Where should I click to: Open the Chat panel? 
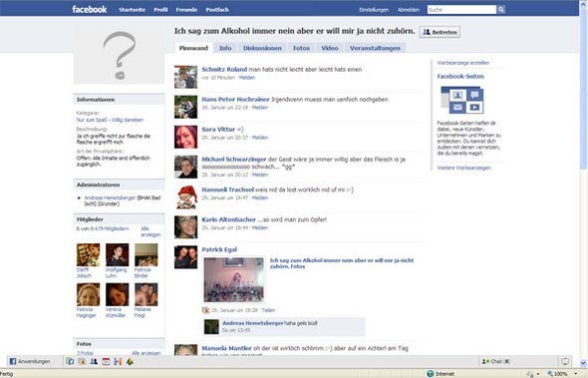[495, 361]
